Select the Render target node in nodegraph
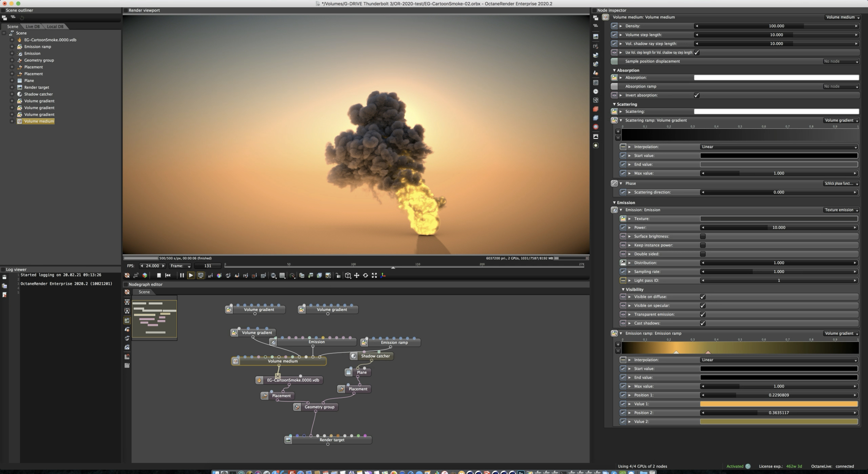 pyautogui.click(x=332, y=440)
